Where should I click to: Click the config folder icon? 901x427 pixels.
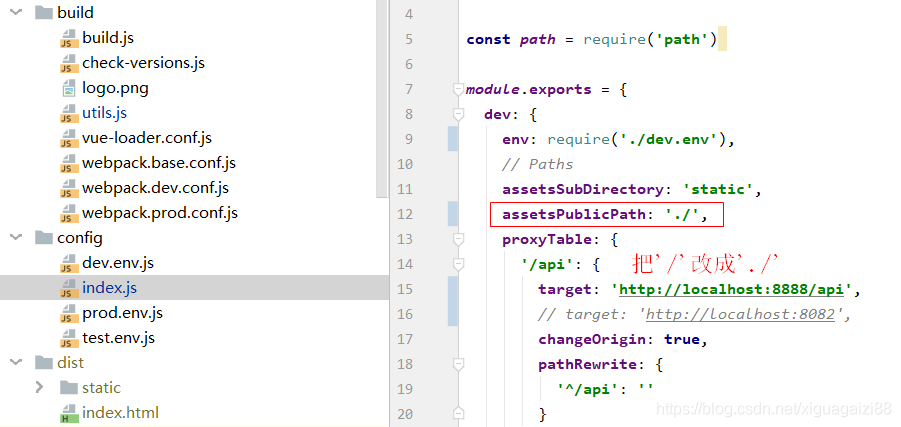44,237
